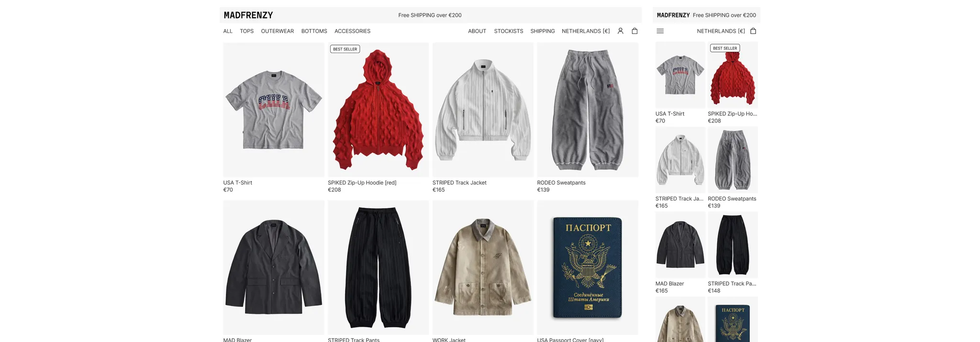The image size is (980, 342).
Task: Open desktop NETHERLANDS [€] country selector
Action: (x=586, y=31)
